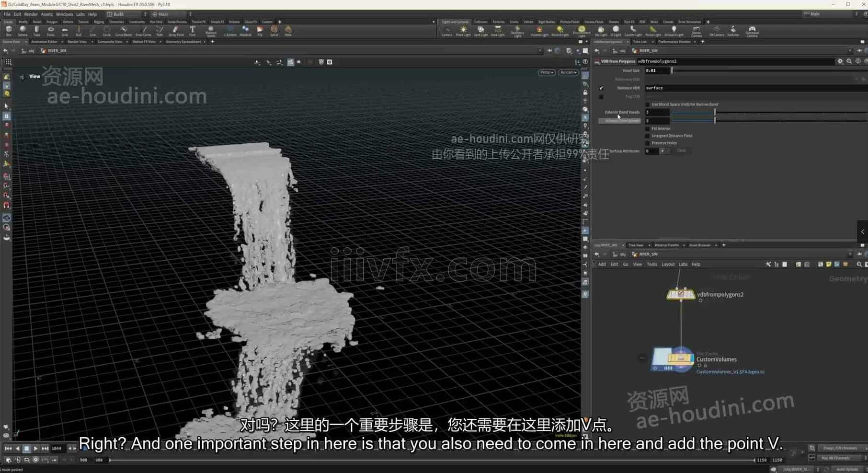Add an Ambient Light from the shelf

click(674, 31)
